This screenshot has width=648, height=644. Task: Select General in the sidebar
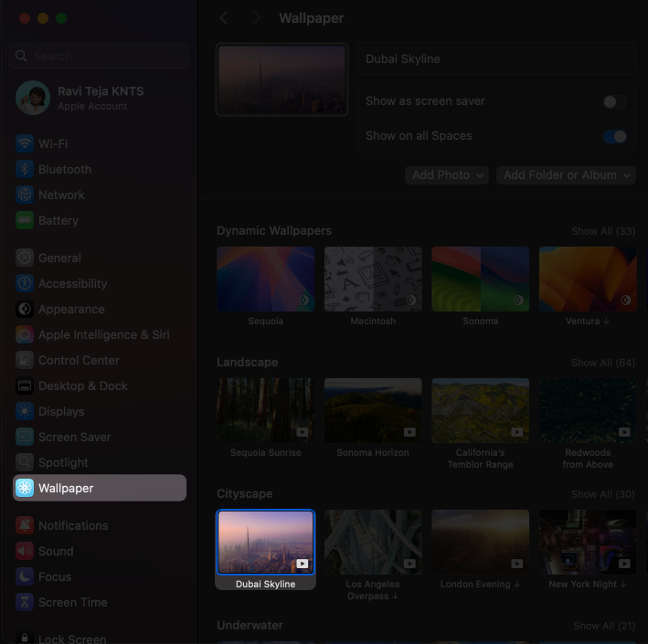pyautogui.click(x=59, y=258)
